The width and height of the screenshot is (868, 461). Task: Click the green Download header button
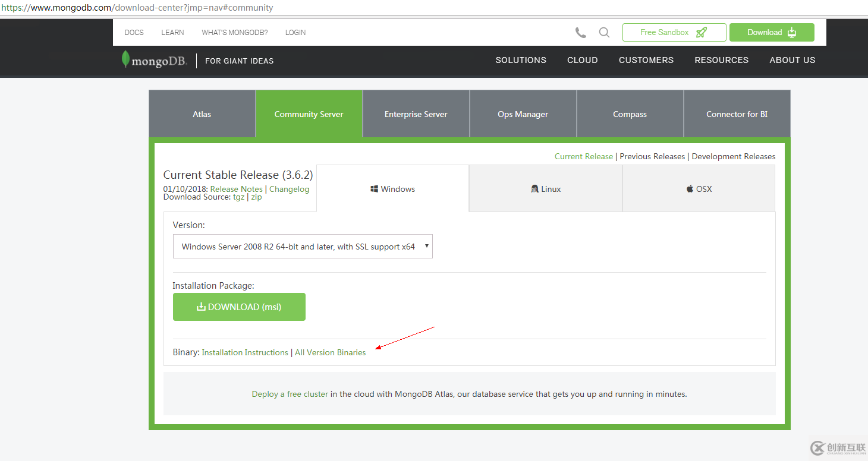click(x=772, y=33)
